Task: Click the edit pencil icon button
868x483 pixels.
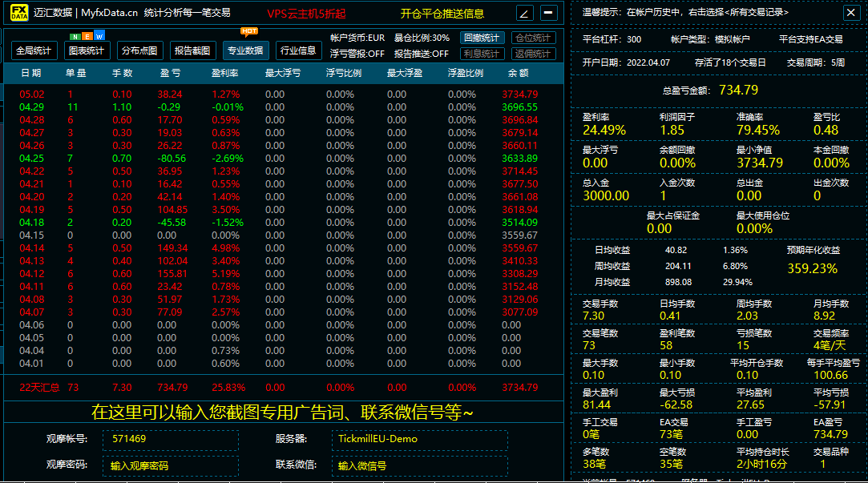Action: tap(524, 13)
